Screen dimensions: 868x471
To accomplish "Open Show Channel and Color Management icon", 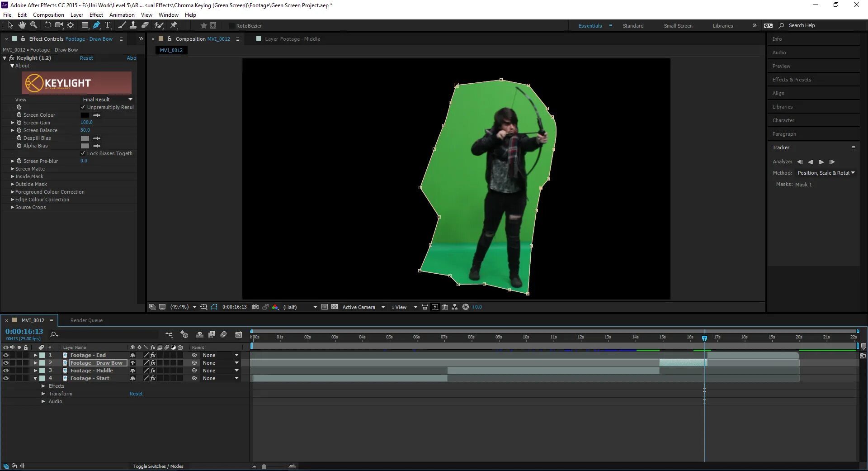I will coord(275,307).
